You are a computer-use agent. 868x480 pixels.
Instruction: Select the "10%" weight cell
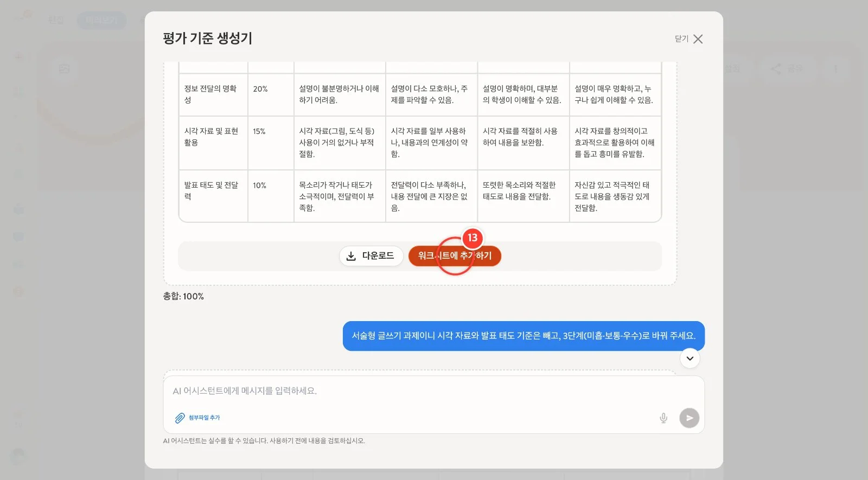pos(271,196)
